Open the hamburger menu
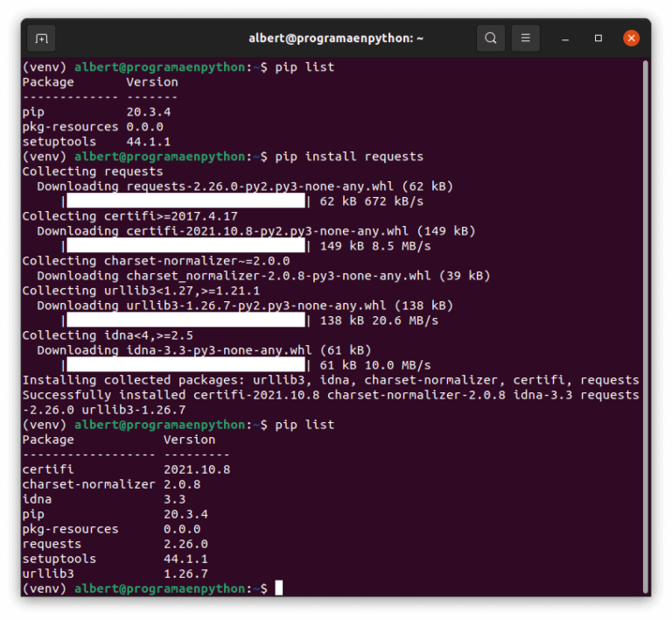 [525, 39]
